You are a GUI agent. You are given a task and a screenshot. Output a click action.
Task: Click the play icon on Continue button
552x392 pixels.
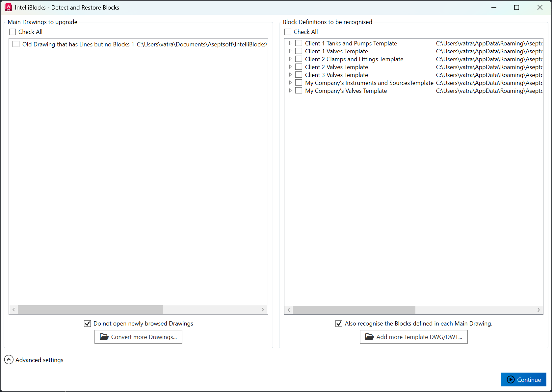click(511, 379)
